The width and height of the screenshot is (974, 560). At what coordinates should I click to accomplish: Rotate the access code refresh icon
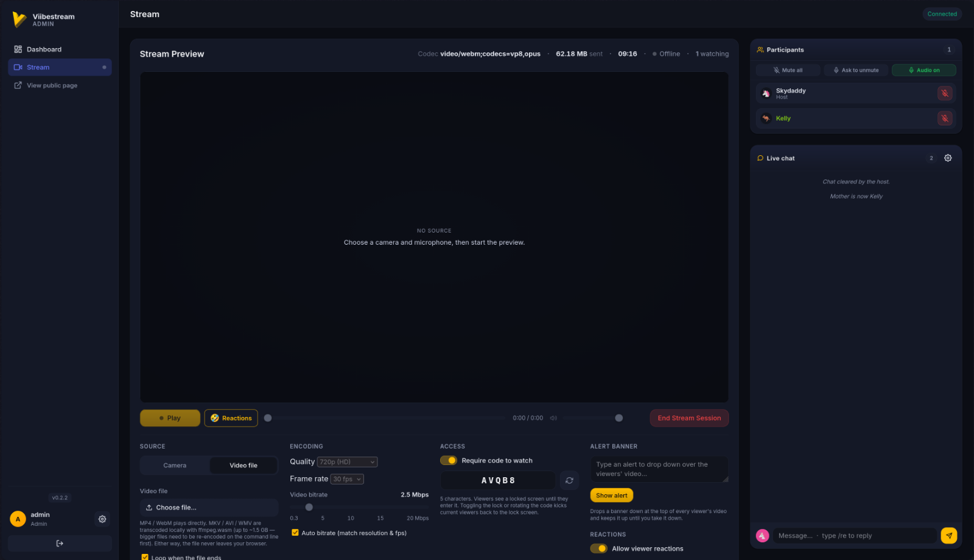pyautogui.click(x=569, y=481)
